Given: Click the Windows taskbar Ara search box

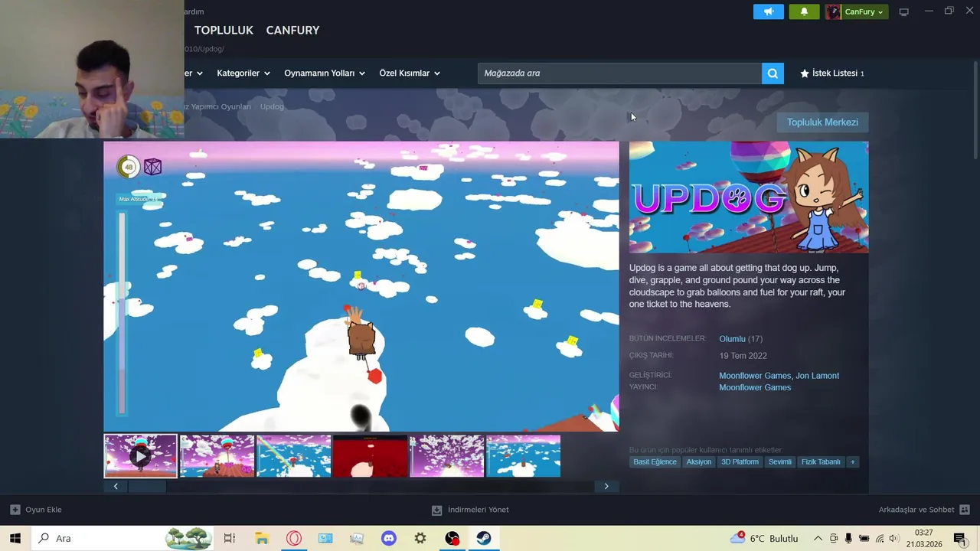Looking at the screenshot, I should (x=124, y=538).
